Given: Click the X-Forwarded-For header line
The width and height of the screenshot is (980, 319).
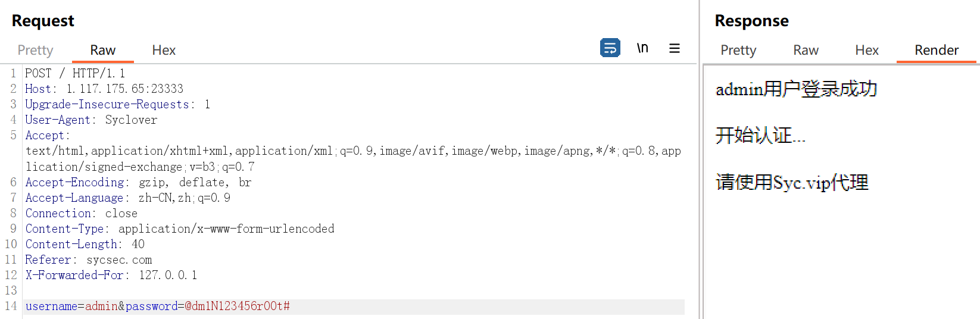Looking at the screenshot, I should 111,275.
